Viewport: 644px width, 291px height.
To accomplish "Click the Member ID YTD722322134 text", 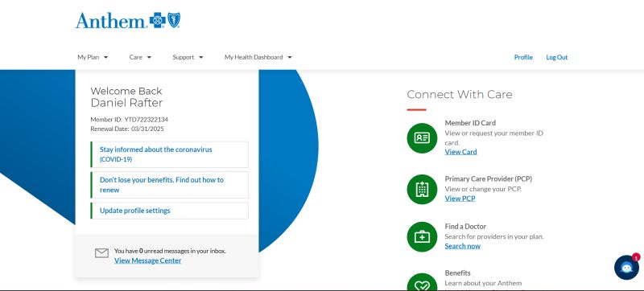I will click(x=130, y=120).
